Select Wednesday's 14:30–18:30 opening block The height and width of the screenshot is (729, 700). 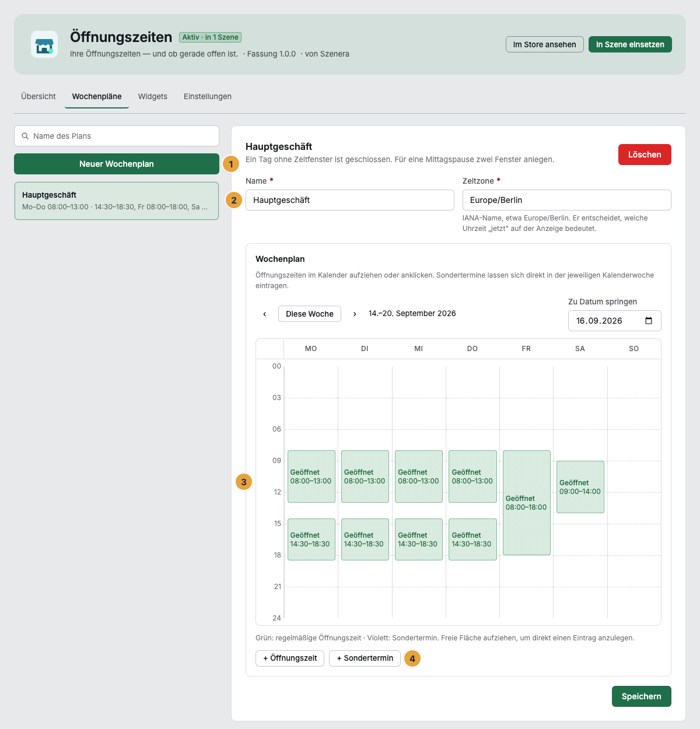point(419,539)
